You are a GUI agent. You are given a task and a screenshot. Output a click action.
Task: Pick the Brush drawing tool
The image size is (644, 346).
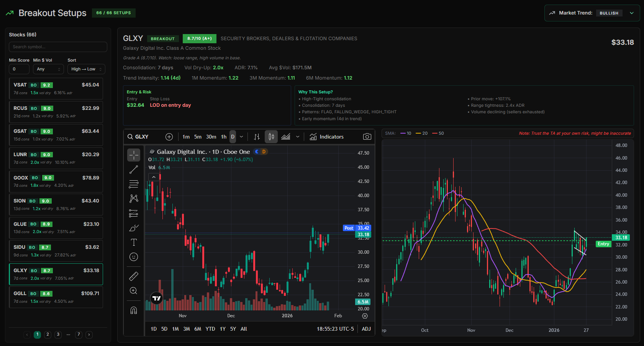pyautogui.click(x=134, y=228)
